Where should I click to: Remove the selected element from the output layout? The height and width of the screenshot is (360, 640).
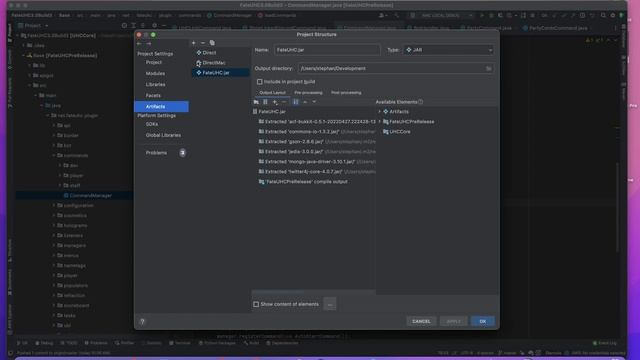point(284,102)
